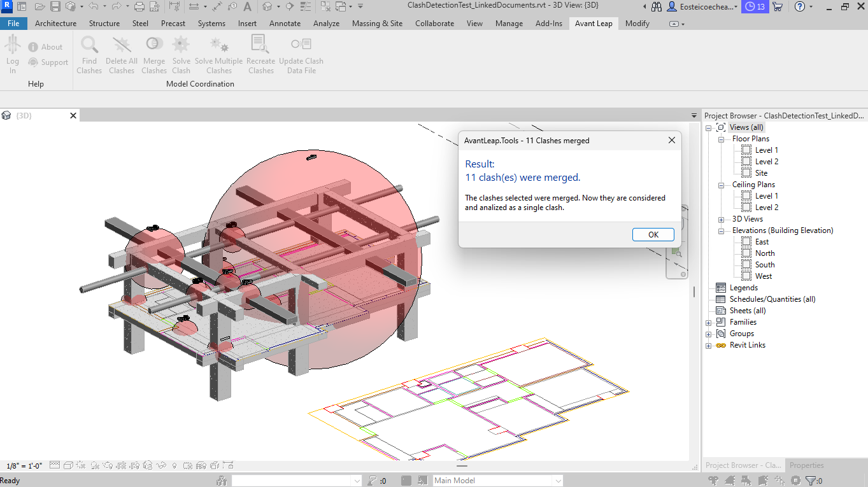Click the Save icon in quick access toolbar
This screenshot has width=868, height=487.
point(55,6)
